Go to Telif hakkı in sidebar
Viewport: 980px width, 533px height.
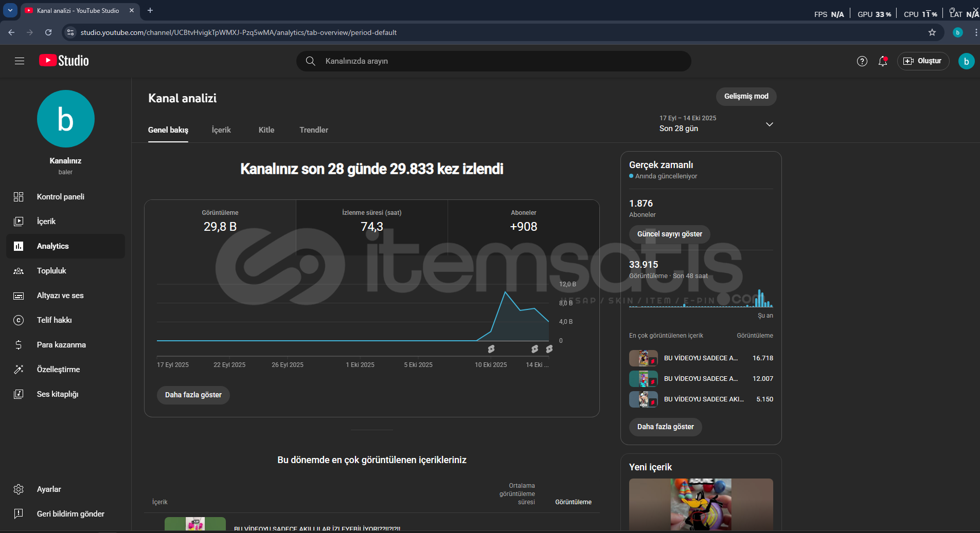point(54,320)
